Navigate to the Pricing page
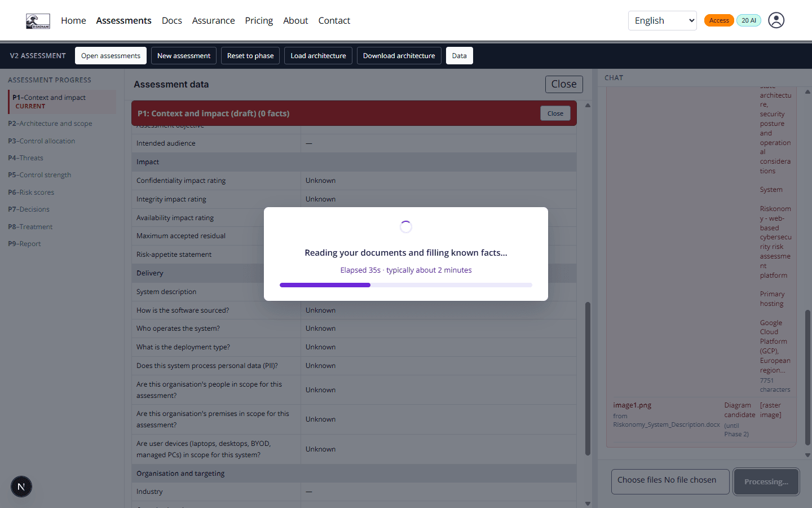The height and width of the screenshot is (508, 812). (x=259, y=21)
